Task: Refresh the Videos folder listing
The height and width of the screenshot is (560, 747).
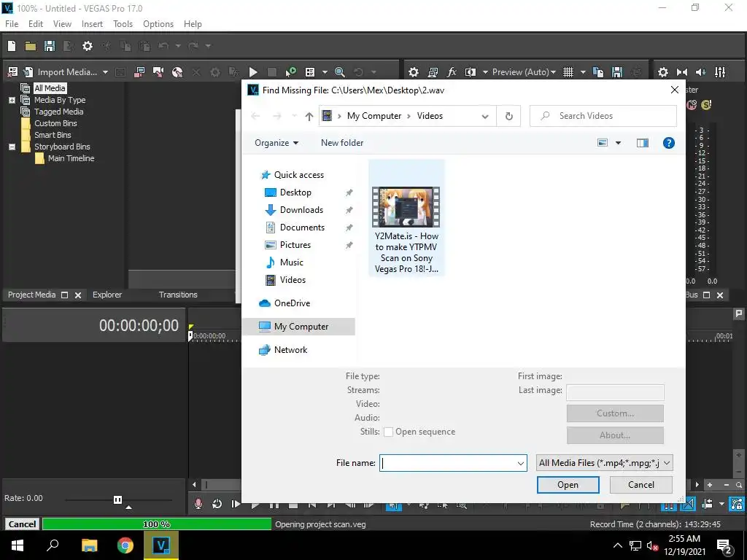Action: pos(508,116)
